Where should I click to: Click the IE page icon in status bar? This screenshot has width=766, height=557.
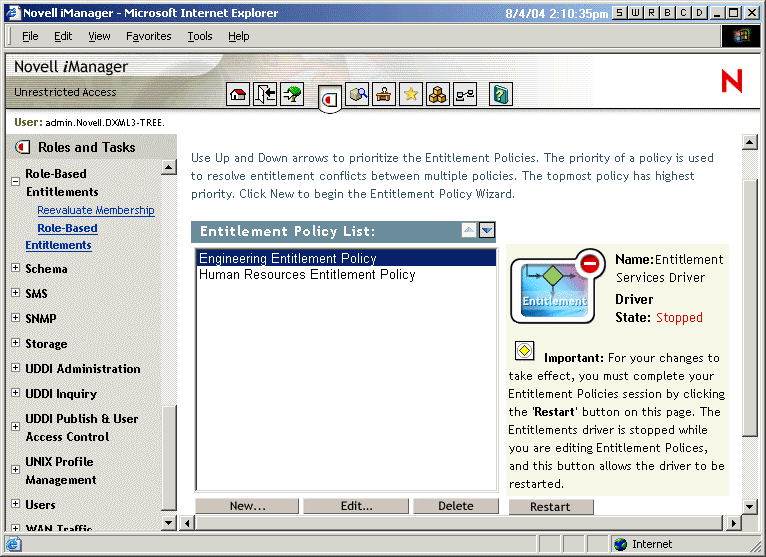click(x=13, y=544)
